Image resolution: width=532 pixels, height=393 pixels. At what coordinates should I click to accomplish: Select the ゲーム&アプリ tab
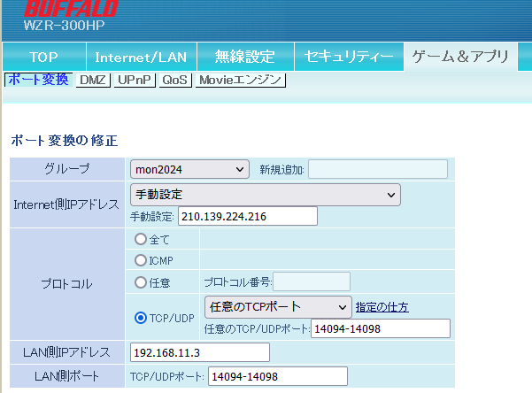click(x=459, y=57)
